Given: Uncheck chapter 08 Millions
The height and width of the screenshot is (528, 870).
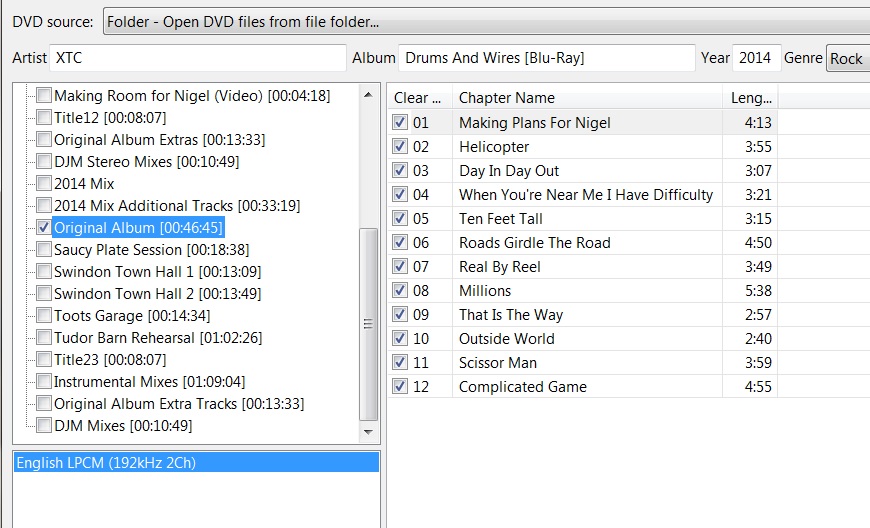Looking at the screenshot, I should pyautogui.click(x=399, y=290).
